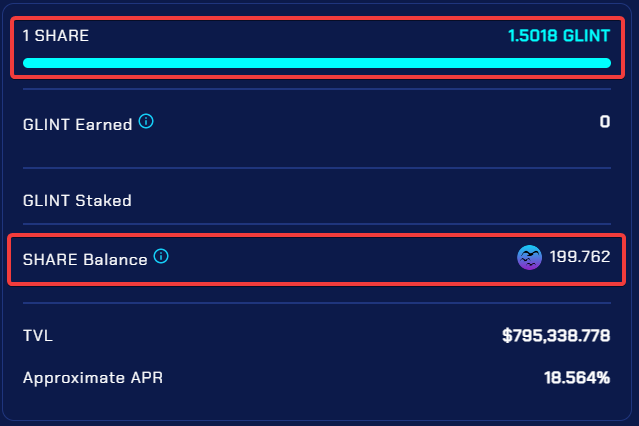Screen dimensions: 639x426
Task: Click the SHARE token bird icon
Action: coord(530,258)
